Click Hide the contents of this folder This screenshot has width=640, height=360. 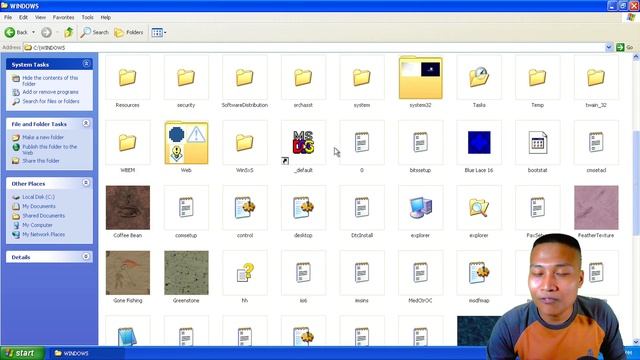click(x=50, y=80)
